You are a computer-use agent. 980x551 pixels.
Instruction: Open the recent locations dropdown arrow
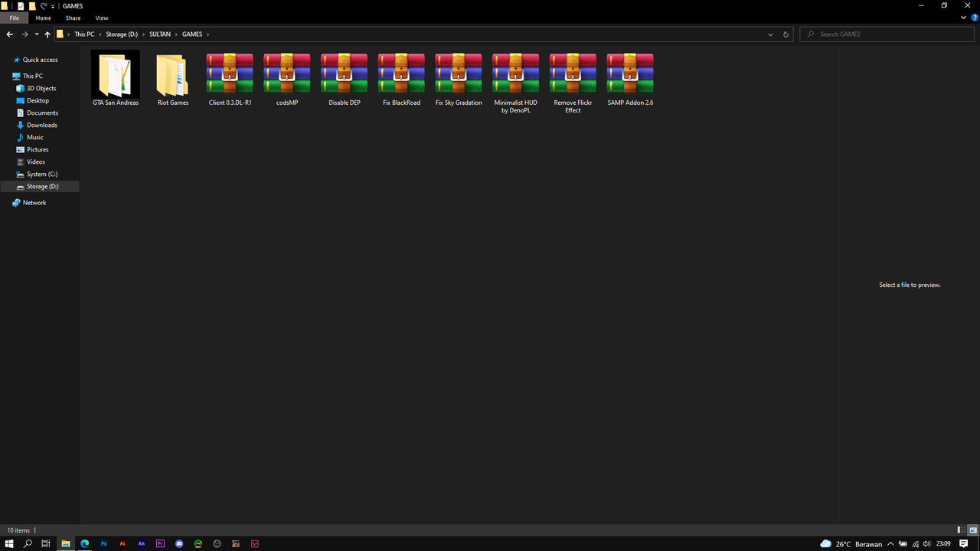[37, 34]
